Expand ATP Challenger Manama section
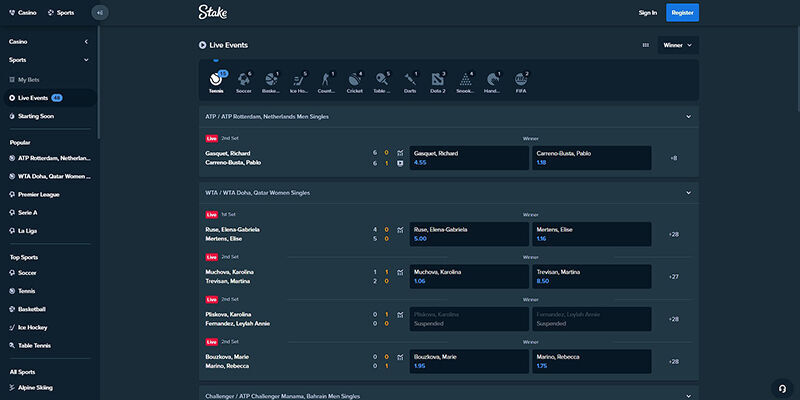Viewport: 800px width, 400px height. click(x=688, y=396)
